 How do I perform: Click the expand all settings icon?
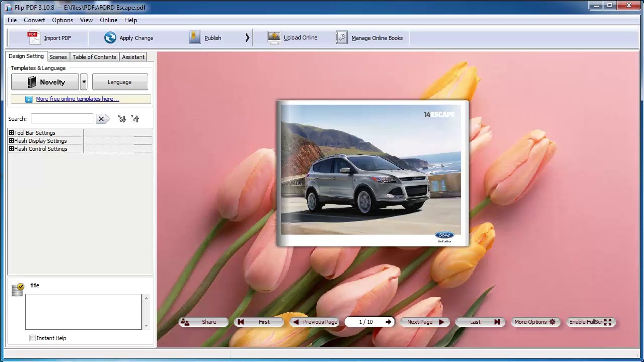pos(122,119)
